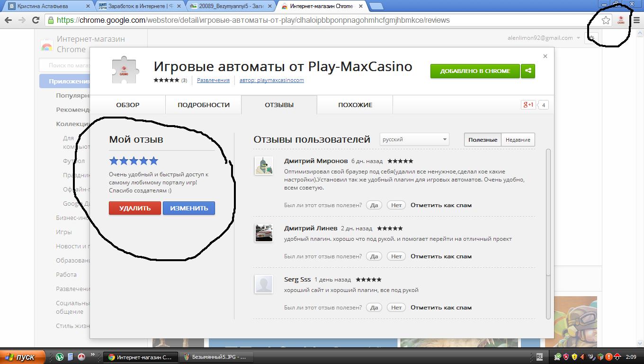Click the green share button
Image resolution: width=644 pixels, height=364 pixels.
click(x=528, y=71)
